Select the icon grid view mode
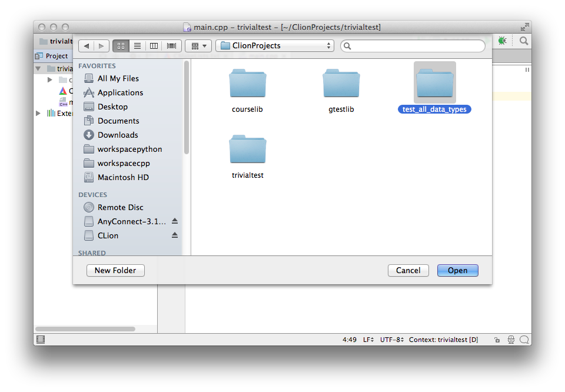565x392 pixels. (121, 45)
